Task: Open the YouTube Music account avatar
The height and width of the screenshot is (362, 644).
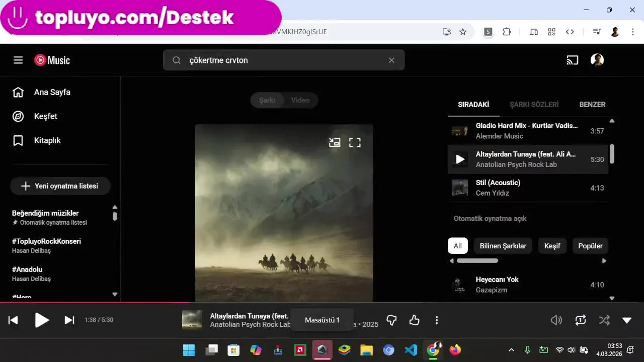Action: click(597, 60)
